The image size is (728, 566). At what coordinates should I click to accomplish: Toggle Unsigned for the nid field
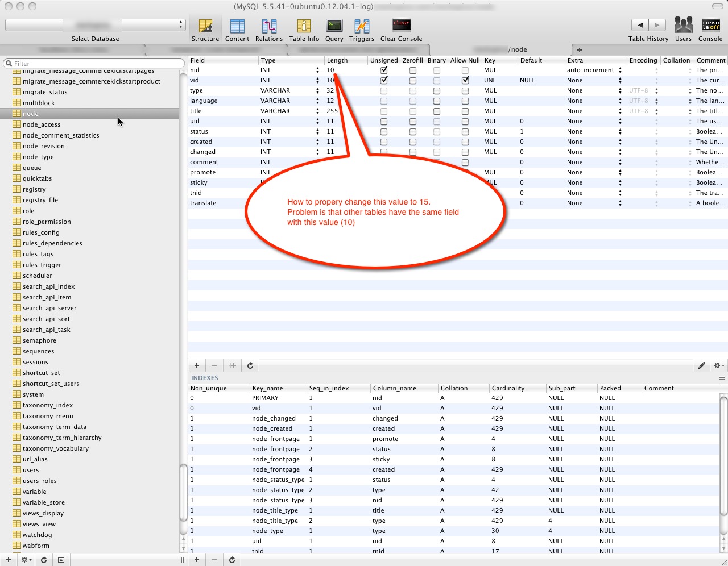[x=384, y=70]
